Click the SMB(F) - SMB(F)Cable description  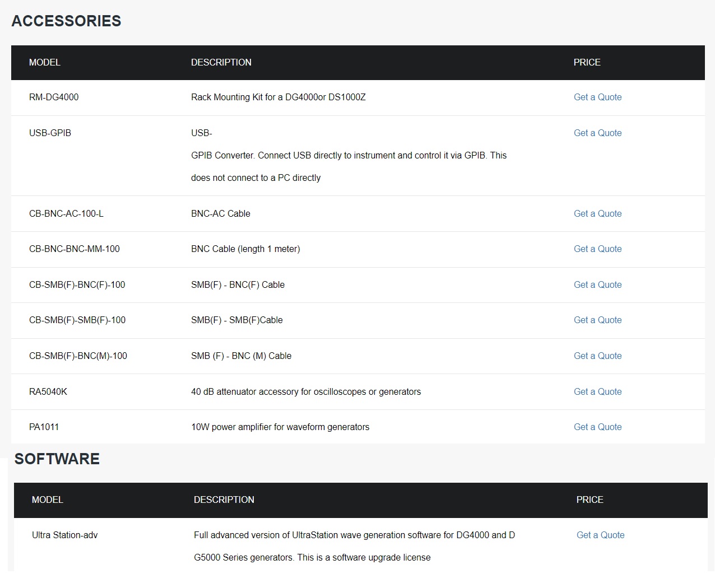(x=237, y=320)
